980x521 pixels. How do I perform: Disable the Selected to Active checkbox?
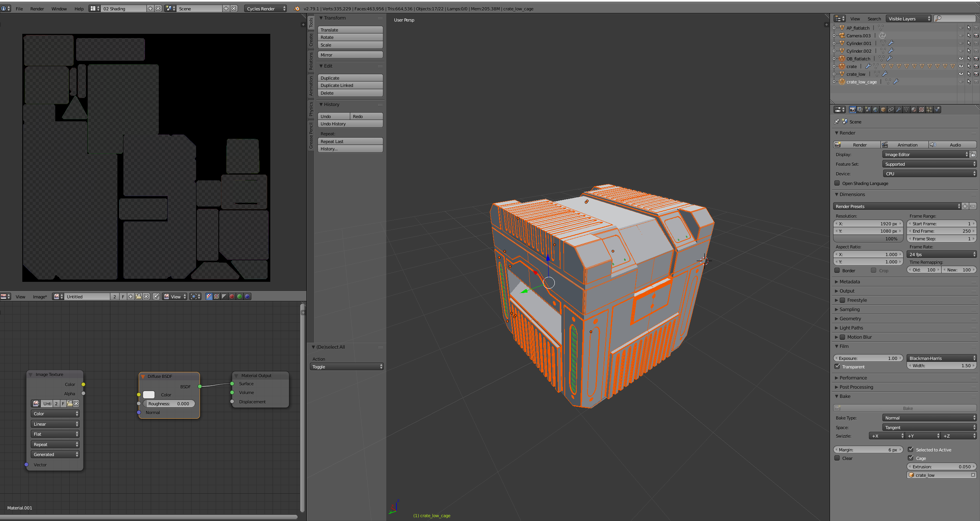click(x=910, y=449)
